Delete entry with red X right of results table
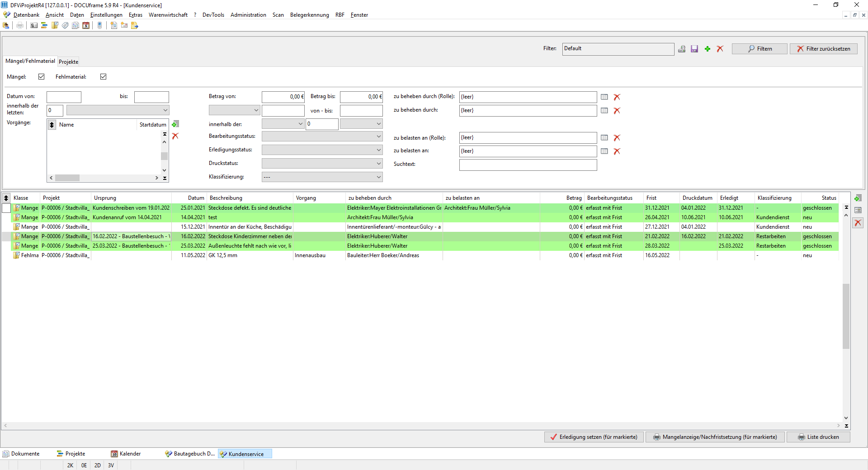This screenshot has height=470, width=868. pos(858,223)
